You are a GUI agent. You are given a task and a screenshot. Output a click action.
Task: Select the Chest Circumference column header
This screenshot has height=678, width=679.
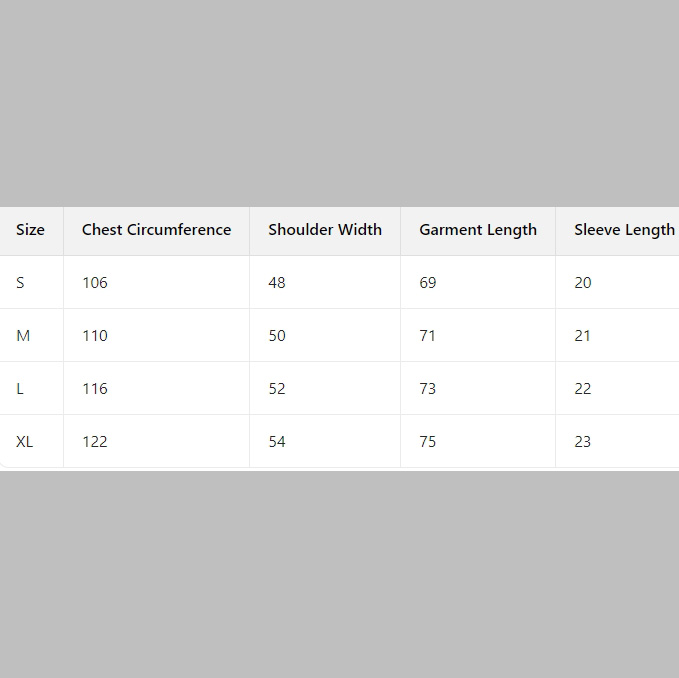tap(156, 230)
